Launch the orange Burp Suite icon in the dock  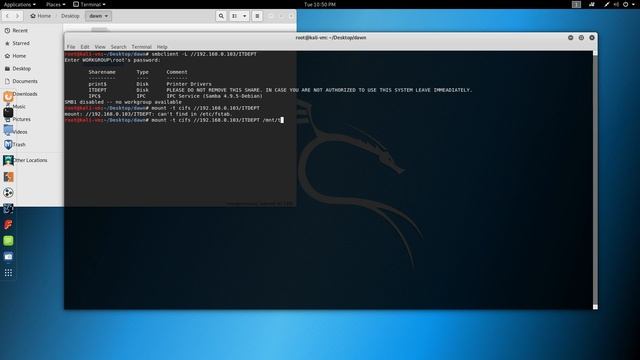coord(8,177)
